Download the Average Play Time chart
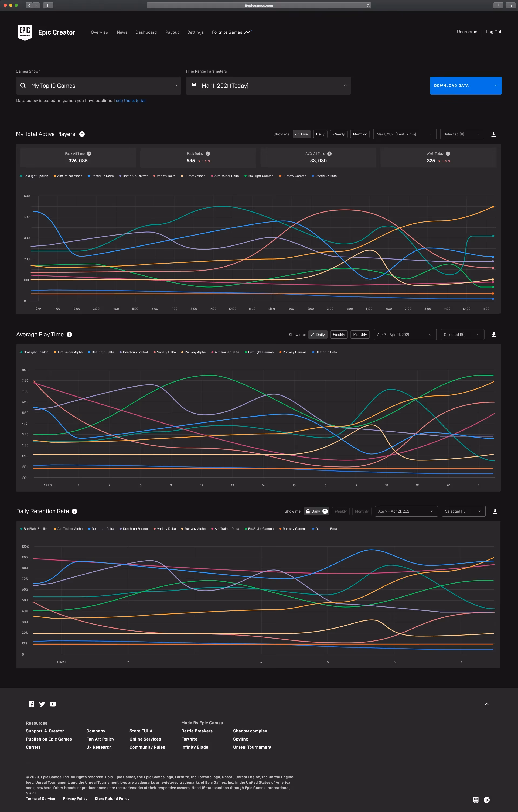 tap(494, 335)
